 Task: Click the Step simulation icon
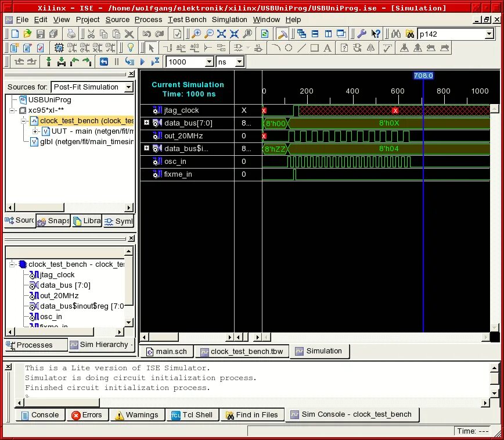129,62
